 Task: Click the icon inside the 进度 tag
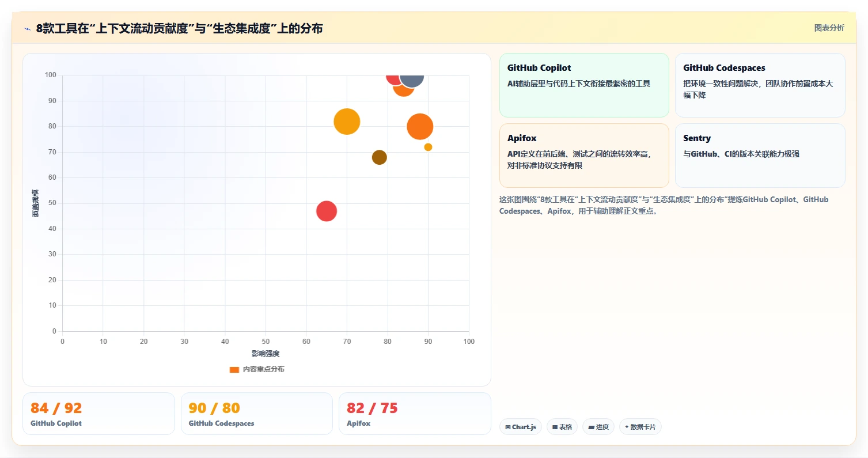pyautogui.click(x=591, y=427)
